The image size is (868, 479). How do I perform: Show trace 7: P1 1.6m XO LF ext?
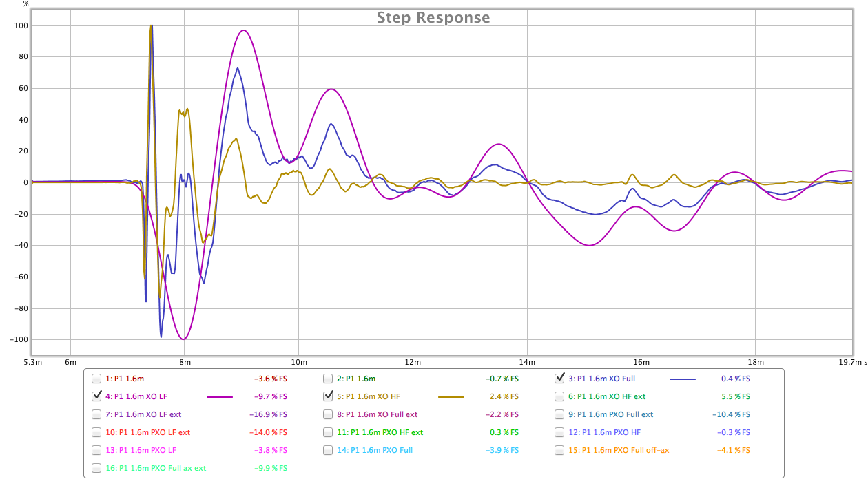point(96,414)
